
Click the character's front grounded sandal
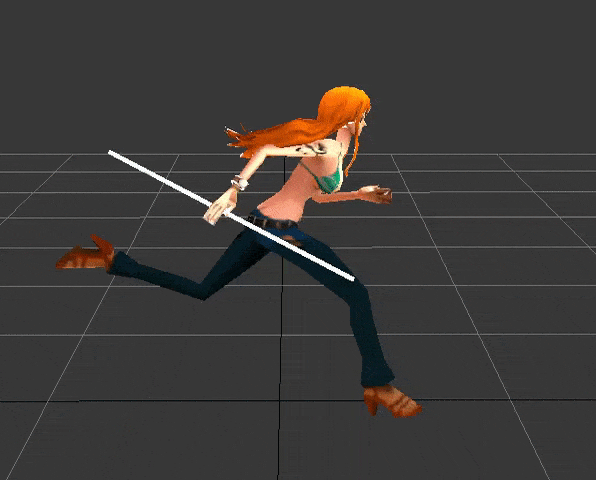tap(392, 401)
